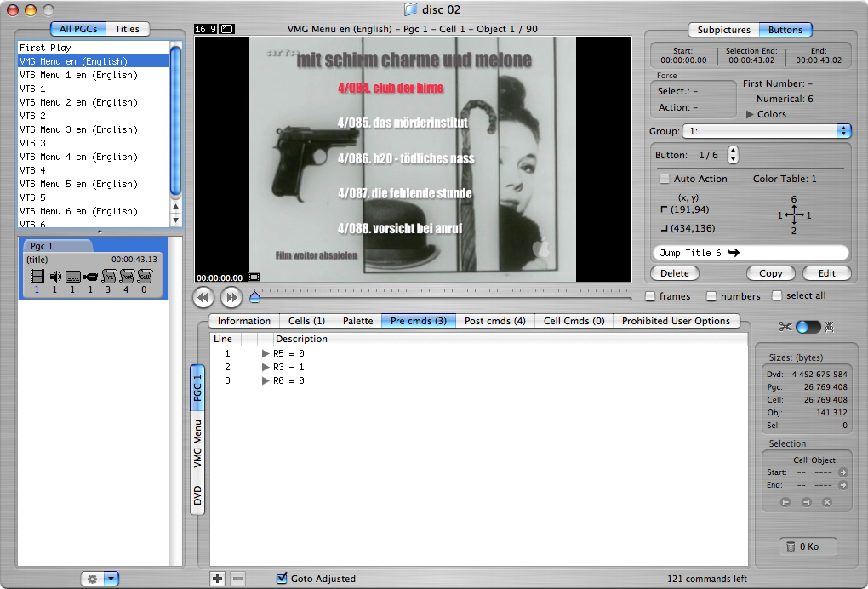Expand command line 3 R0 = 0
The width and height of the screenshot is (868, 589).
[x=266, y=380]
